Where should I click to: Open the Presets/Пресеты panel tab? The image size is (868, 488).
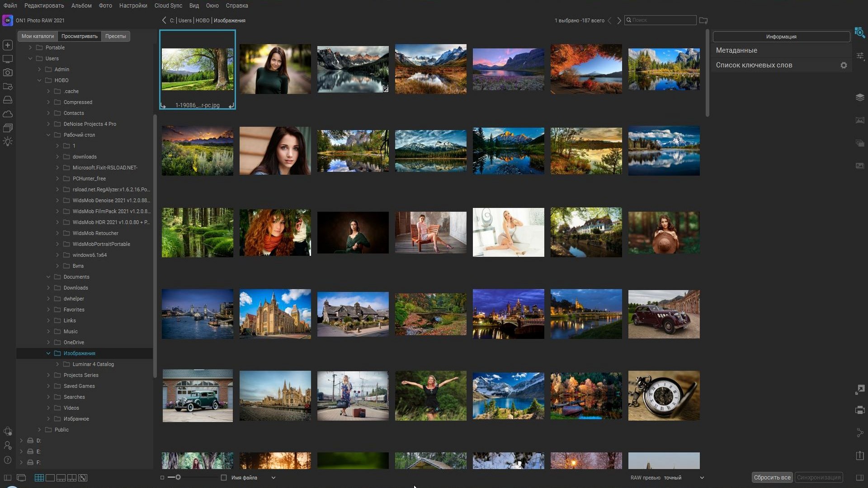click(x=115, y=36)
